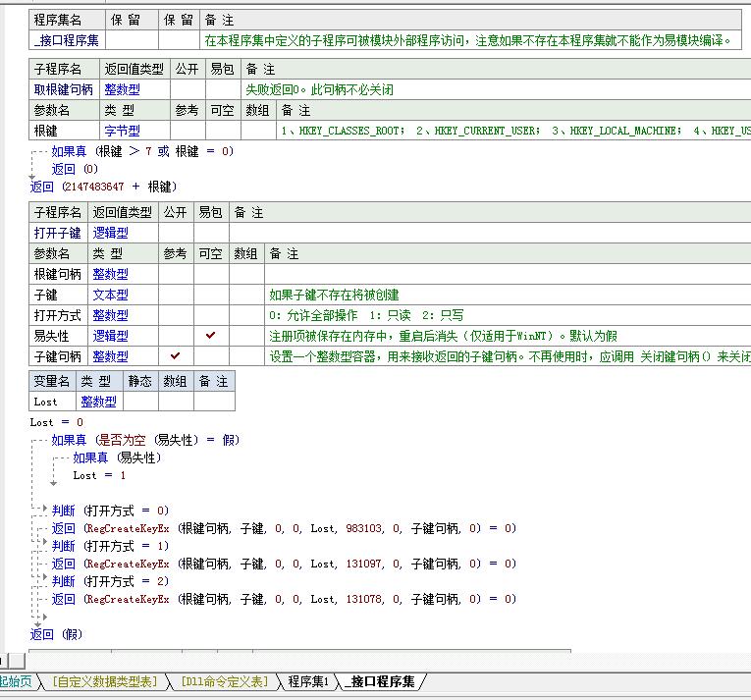This screenshot has width=751, height=700.
Task: Switch to the 起始页 tab
Action: (16, 681)
